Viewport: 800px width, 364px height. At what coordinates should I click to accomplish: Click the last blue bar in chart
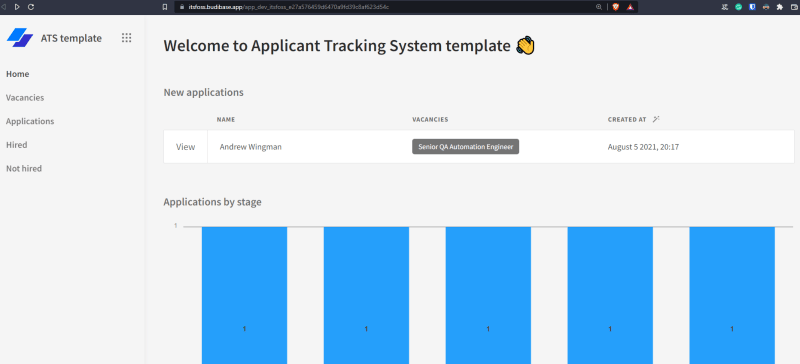point(732,295)
